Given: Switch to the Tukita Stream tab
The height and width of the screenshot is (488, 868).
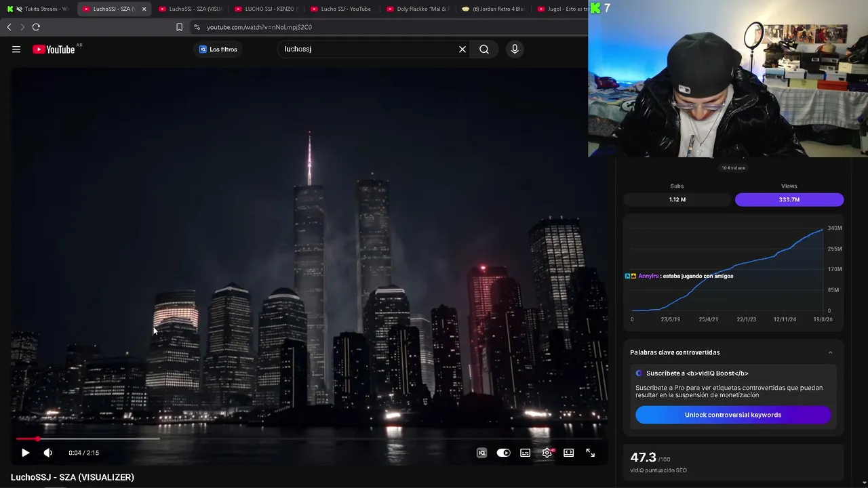Looking at the screenshot, I should pyautogui.click(x=38, y=9).
